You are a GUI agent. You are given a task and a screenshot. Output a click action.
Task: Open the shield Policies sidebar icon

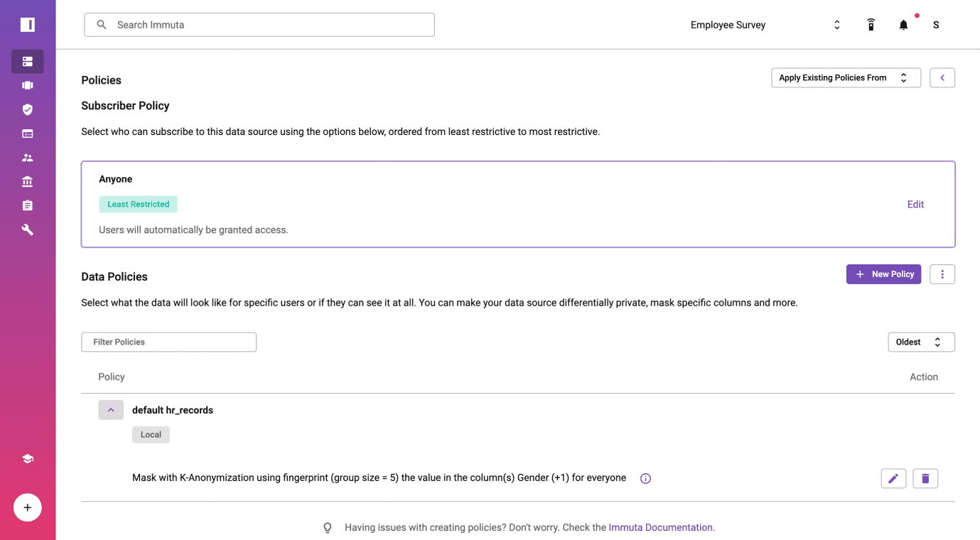tap(28, 109)
